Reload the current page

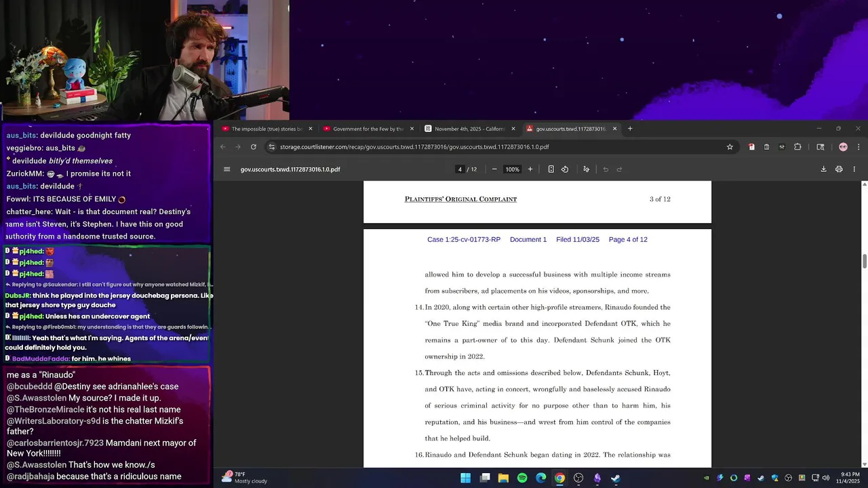(254, 147)
